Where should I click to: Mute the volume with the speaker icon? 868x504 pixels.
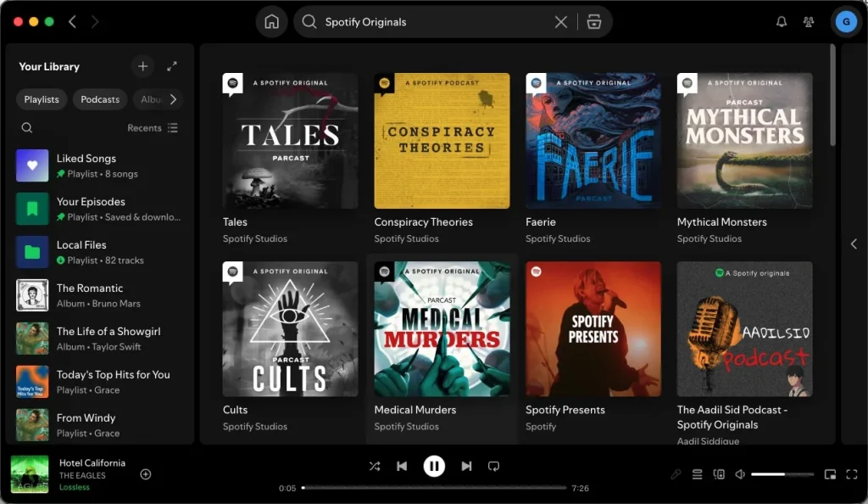point(739,474)
